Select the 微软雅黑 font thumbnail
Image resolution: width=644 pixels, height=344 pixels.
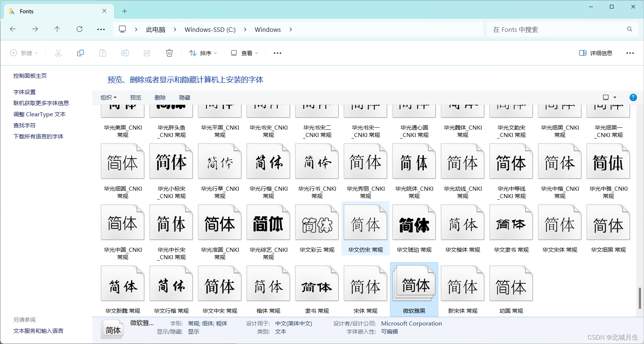point(414,283)
